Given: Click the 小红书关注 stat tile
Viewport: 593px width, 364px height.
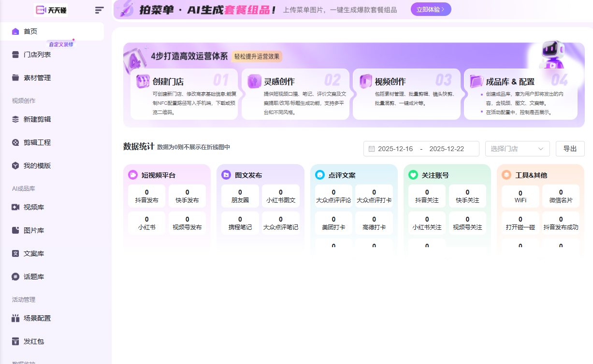Looking at the screenshot, I should [427, 223].
